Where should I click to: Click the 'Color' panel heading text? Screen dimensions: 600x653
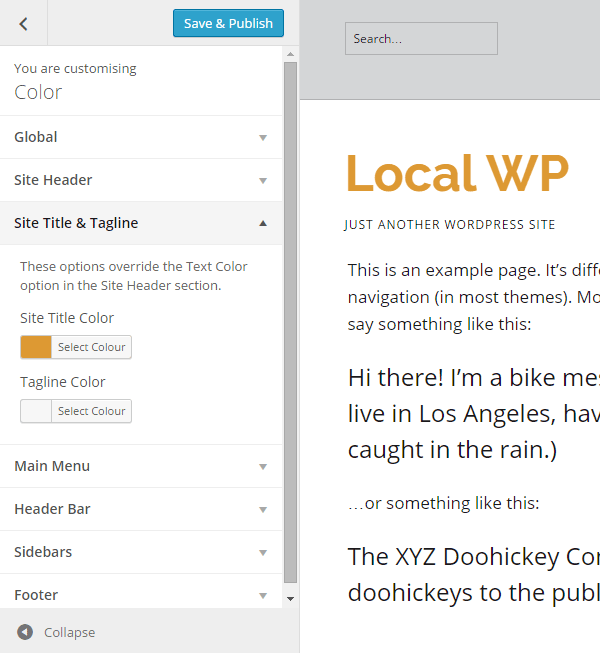pyautogui.click(x=38, y=92)
